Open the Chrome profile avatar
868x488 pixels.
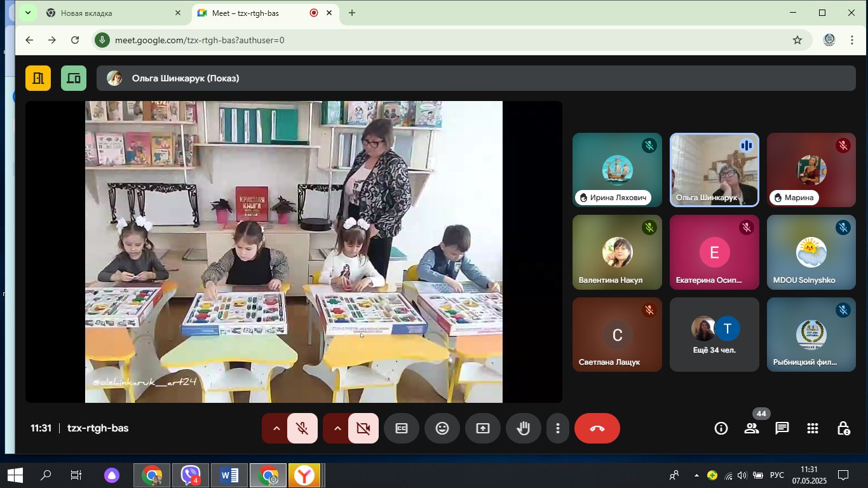tap(829, 40)
